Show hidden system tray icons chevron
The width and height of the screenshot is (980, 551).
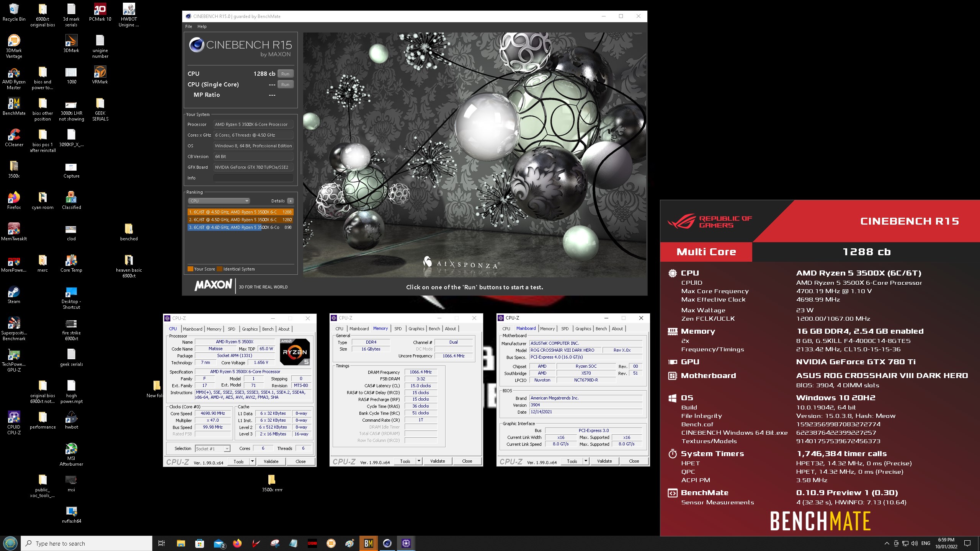tap(887, 543)
